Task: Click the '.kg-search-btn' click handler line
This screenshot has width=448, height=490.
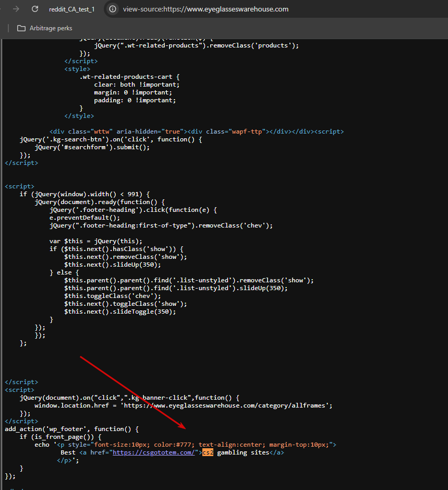Action: [x=111, y=139]
